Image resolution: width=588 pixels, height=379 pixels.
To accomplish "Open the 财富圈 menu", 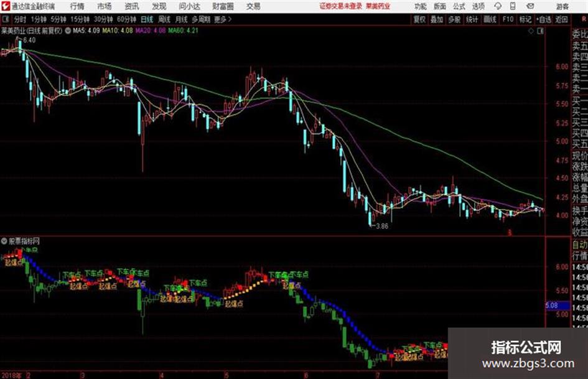I will click(223, 6).
